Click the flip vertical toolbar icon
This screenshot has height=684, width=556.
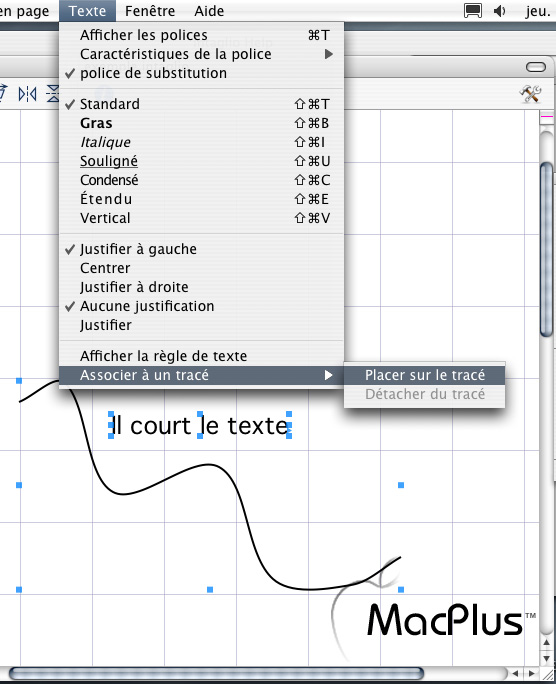point(53,94)
